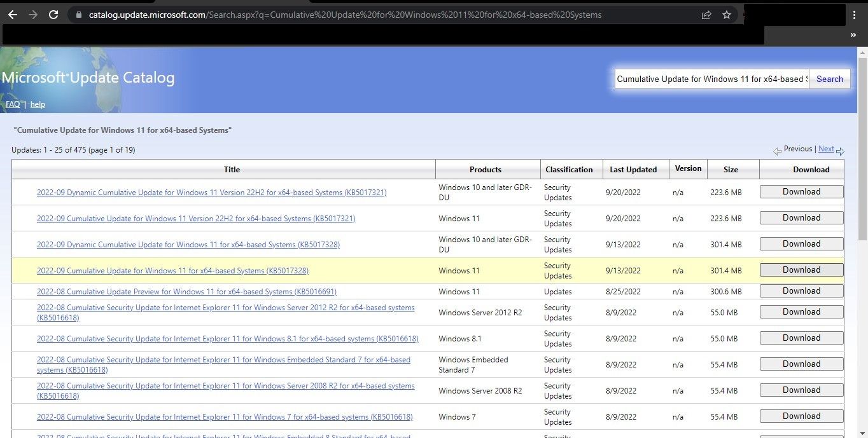Open IE 11 for Windows 7 x64 update link
Image resolution: width=868 pixels, height=438 pixels.
pos(225,417)
